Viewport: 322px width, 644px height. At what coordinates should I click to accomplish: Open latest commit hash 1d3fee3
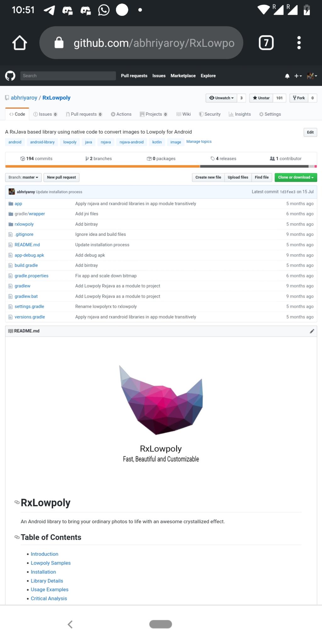coord(287,192)
